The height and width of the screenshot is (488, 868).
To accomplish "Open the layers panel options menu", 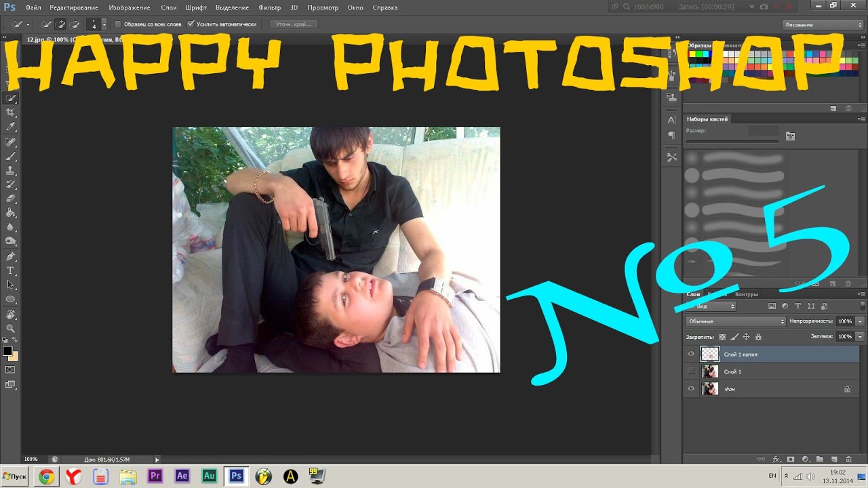I will (x=862, y=294).
